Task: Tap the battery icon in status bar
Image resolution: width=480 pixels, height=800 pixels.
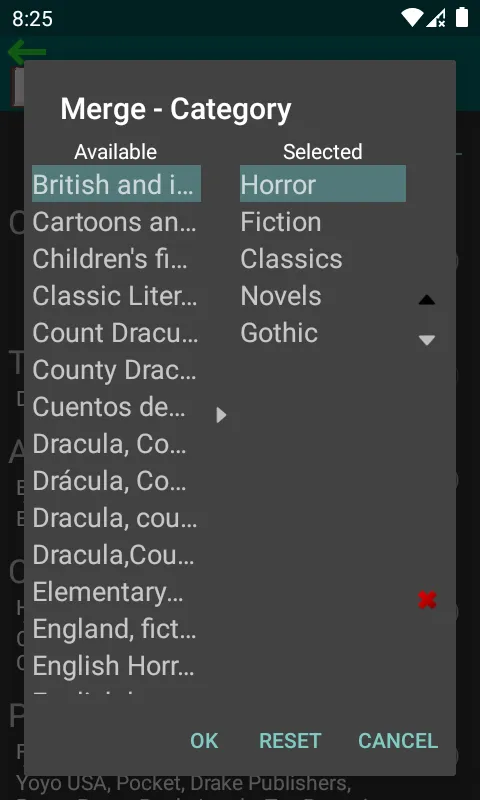Action: point(462,18)
